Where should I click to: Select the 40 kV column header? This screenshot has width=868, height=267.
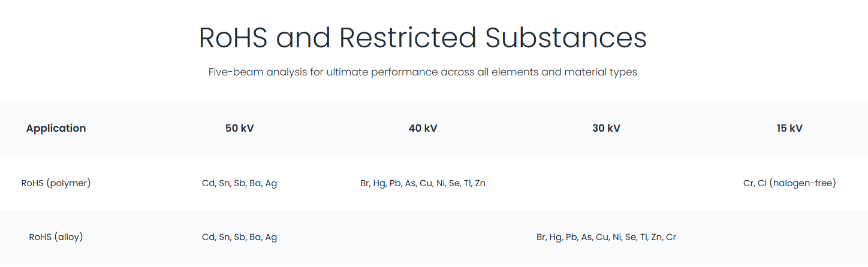click(x=423, y=128)
